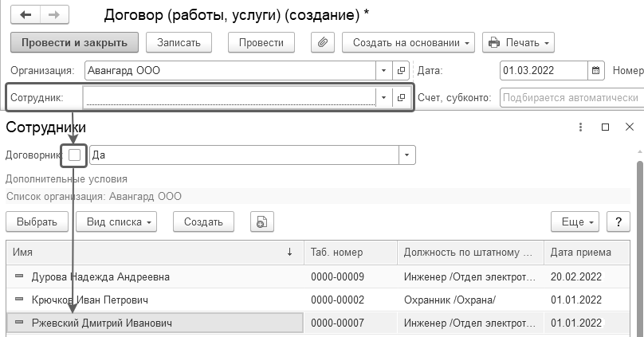The height and width of the screenshot is (337, 644).
Task: Open the calendar date picker icon
Action: [x=595, y=70]
